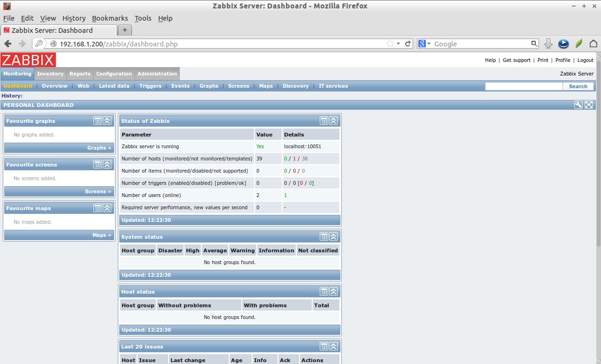Click Maps » link in Favourite maps
Viewport: 601px width, 364px height.
pos(102,235)
